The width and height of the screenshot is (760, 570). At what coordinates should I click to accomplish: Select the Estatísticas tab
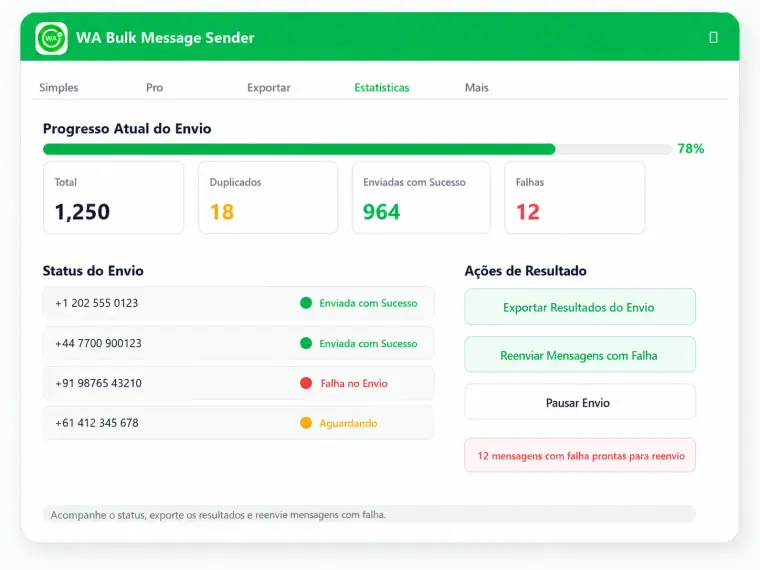pyautogui.click(x=381, y=88)
